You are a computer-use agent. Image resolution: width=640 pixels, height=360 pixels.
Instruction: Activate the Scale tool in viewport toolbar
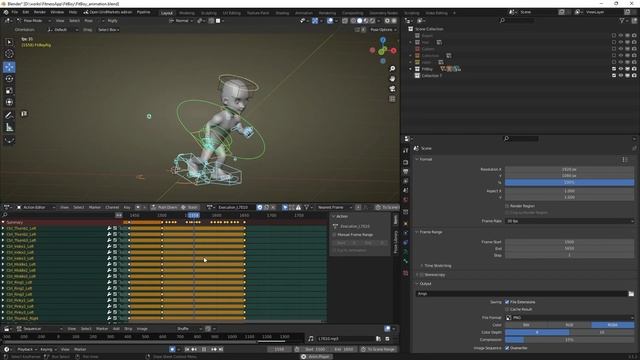point(9,91)
